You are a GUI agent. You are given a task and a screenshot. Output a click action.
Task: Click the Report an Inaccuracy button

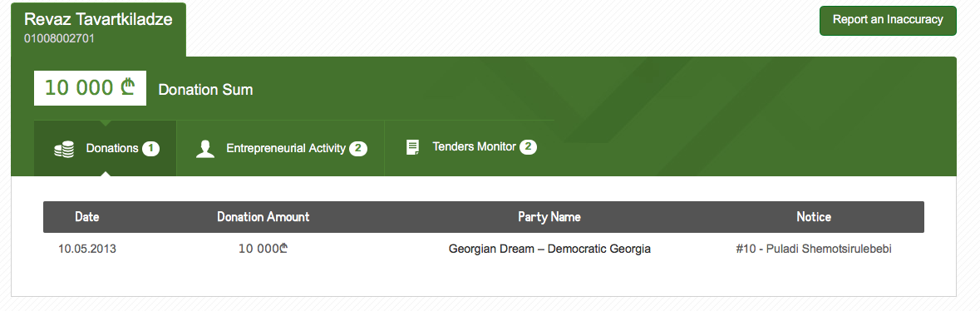point(888,20)
